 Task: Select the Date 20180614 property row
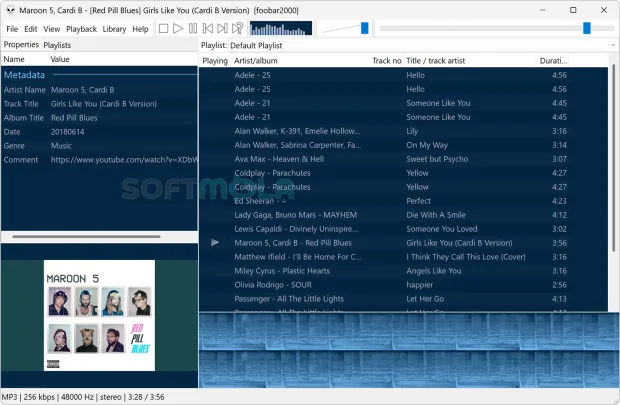point(100,132)
